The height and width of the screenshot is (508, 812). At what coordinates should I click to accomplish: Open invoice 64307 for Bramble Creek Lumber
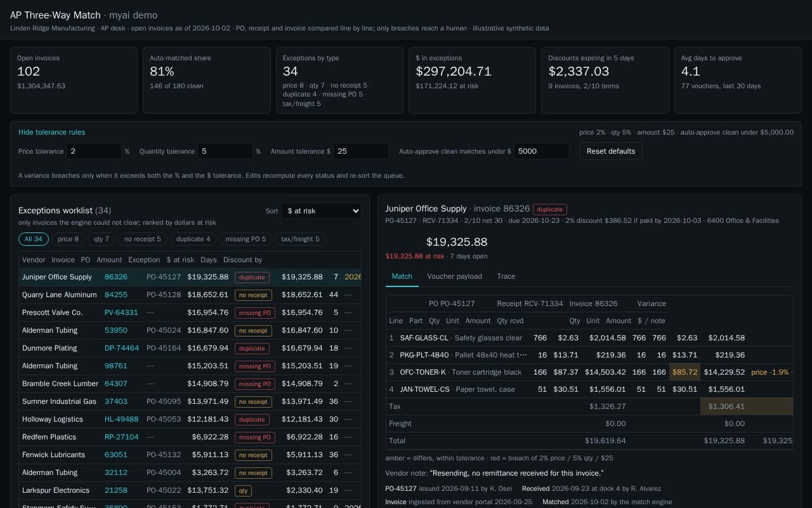pos(116,384)
